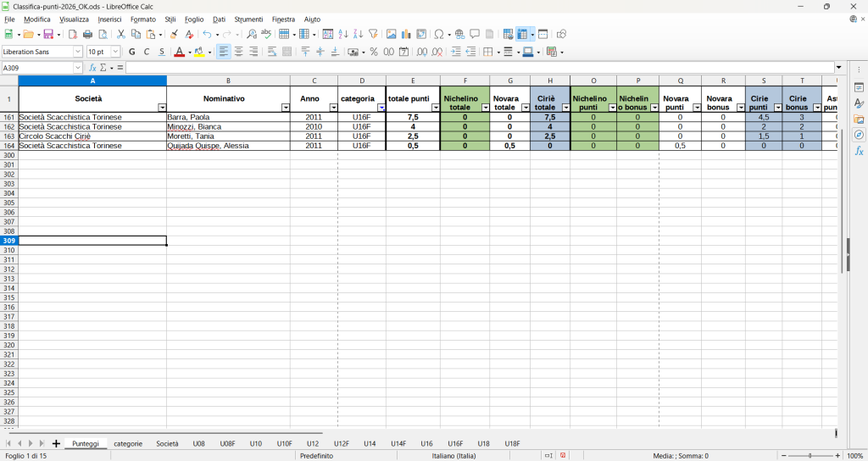Click the Insert Image icon
868x461 pixels.
(x=391, y=35)
